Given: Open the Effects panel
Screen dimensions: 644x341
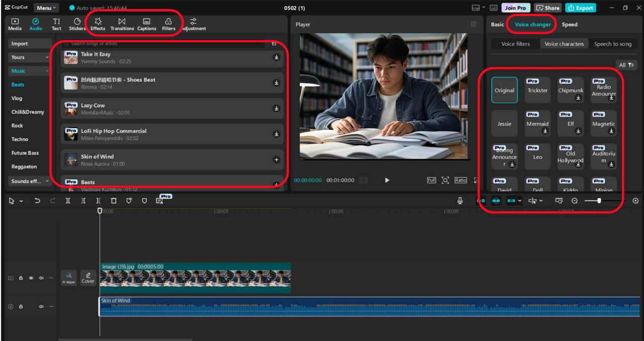Looking at the screenshot, I should (x=98, y=24).
